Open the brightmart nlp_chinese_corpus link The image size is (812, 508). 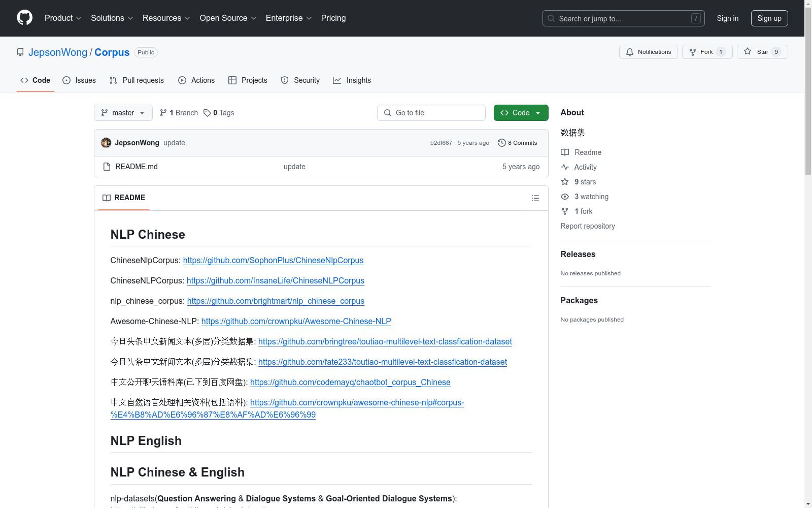[x=276, y=301]
